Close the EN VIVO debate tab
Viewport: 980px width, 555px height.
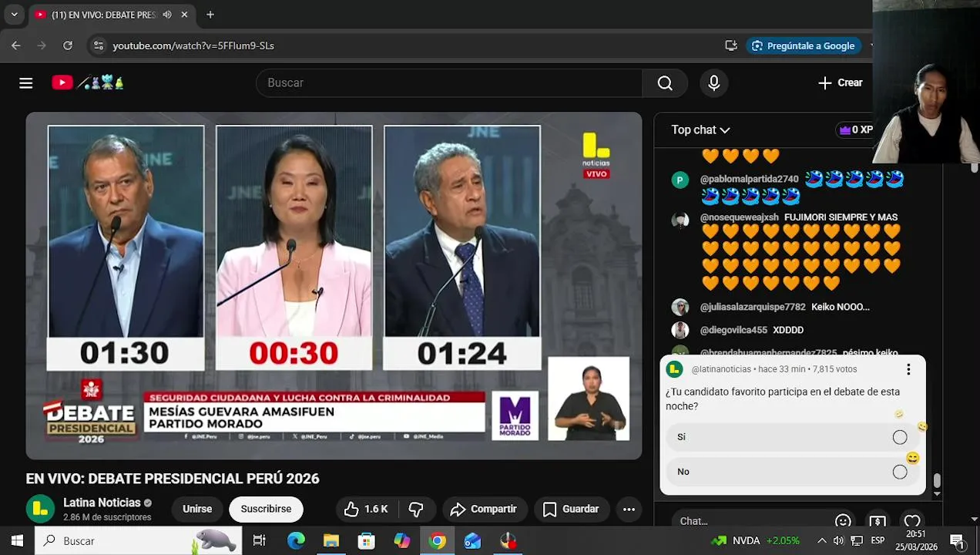pyautogui.click(x=184, y=15)
